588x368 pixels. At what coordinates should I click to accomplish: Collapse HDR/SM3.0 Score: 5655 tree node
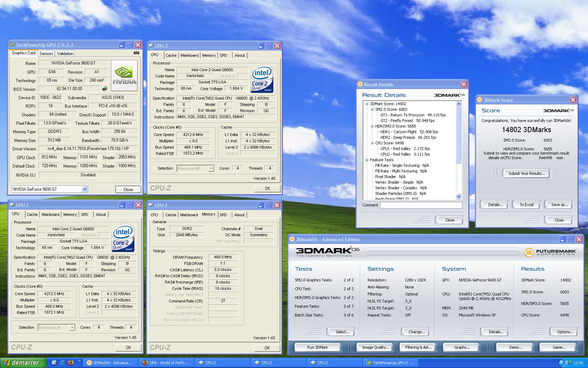(372, 126)
